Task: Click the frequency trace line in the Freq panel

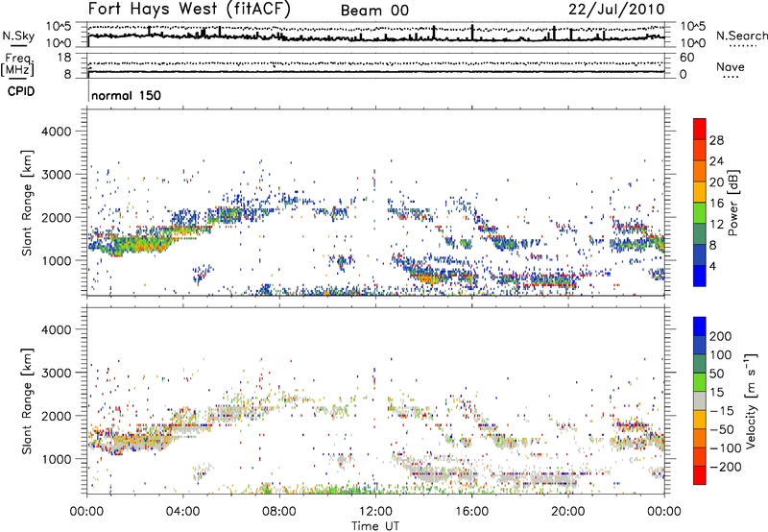Action: pyautogui.click(x=375, y=72)
